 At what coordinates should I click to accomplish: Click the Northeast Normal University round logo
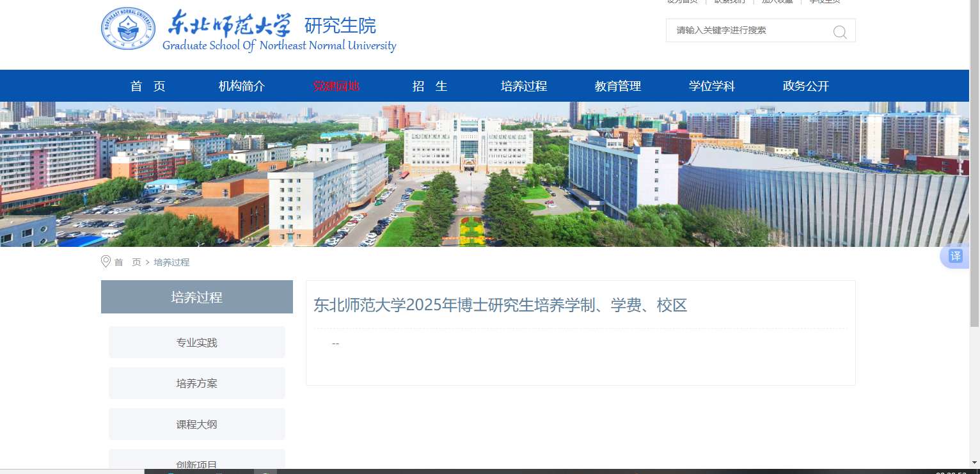(128, 29)
